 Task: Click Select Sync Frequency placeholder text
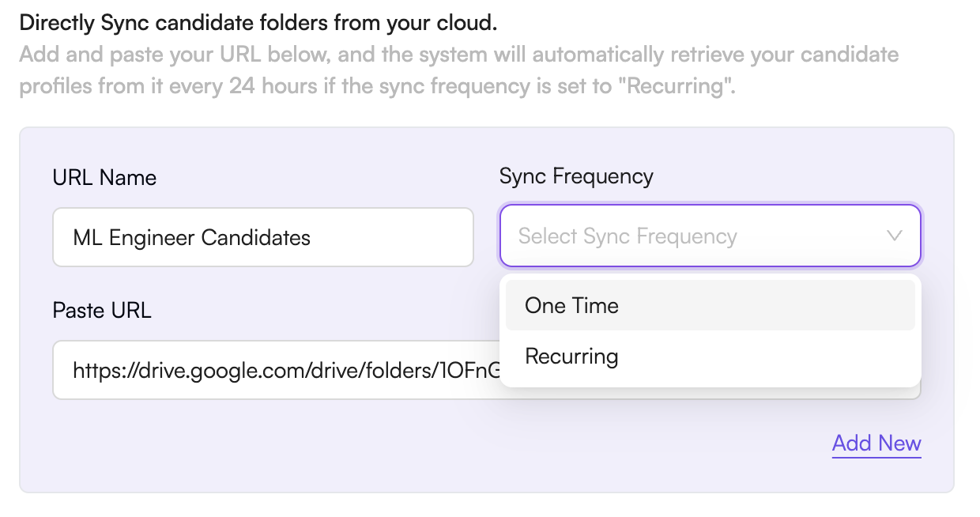pos(627,236)
